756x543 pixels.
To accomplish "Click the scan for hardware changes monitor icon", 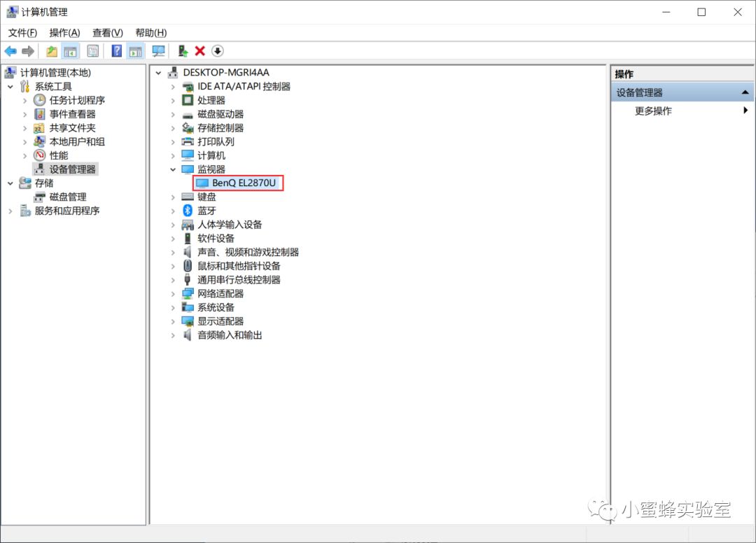I will click(158, 51).
